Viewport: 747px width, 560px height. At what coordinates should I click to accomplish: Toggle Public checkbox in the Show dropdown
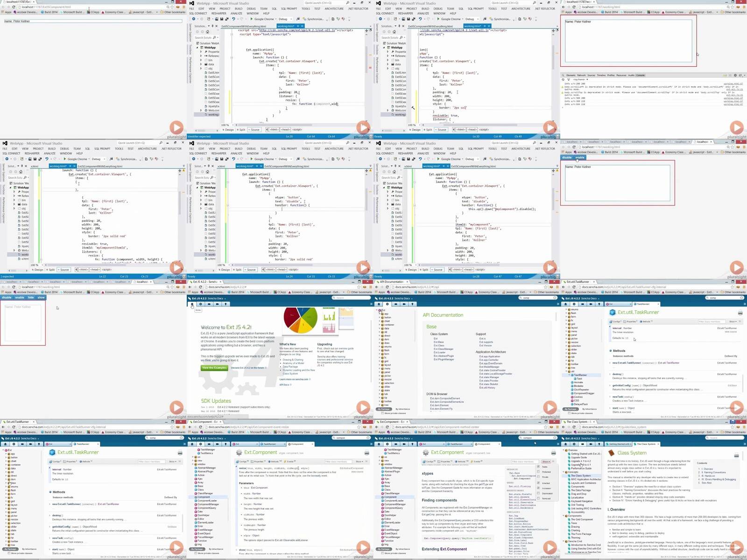[539, 467]
